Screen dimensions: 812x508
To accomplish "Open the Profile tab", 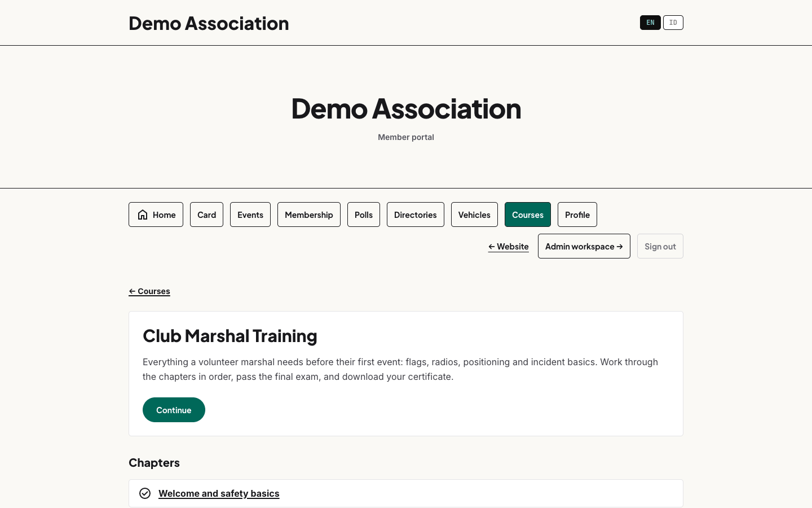I will pyautogui.click(x=577, y=214).
